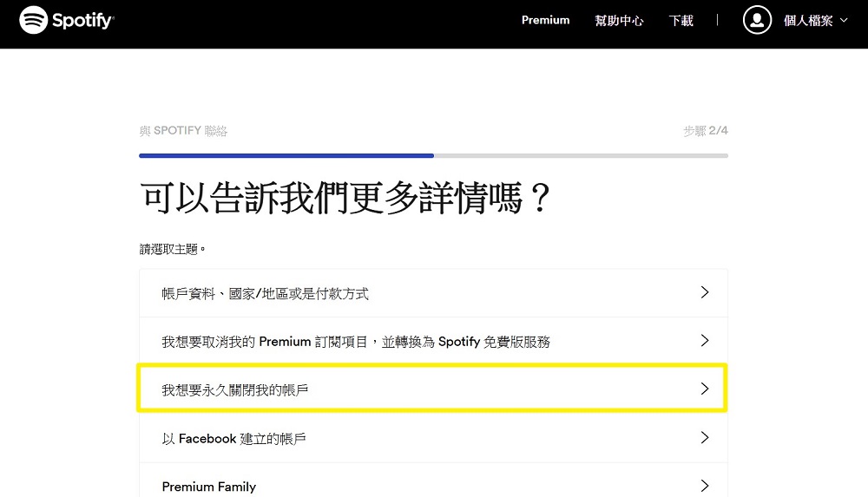Click the chevron on the Facebook row
Image resolution: width=868 pixels, height=497 pixels.
705,437
